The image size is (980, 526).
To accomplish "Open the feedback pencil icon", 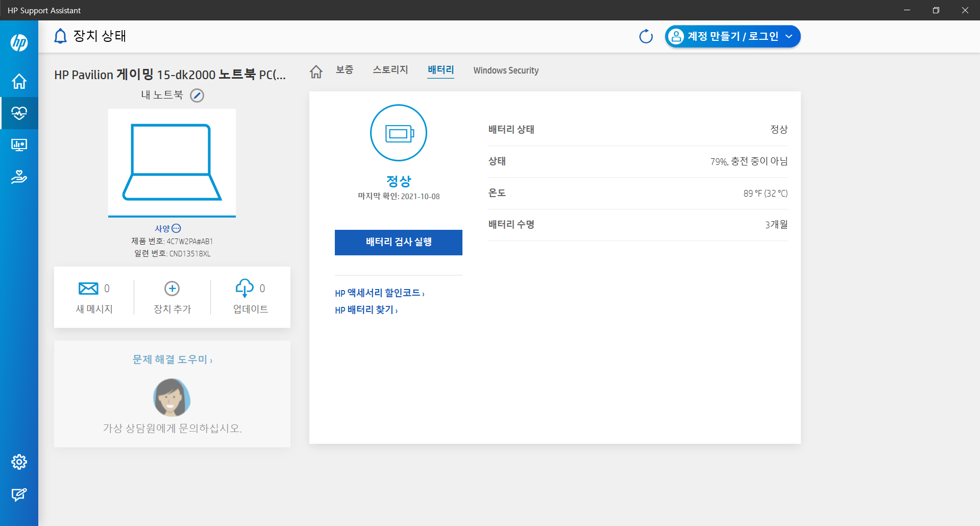I will click(x=19, y=494).
